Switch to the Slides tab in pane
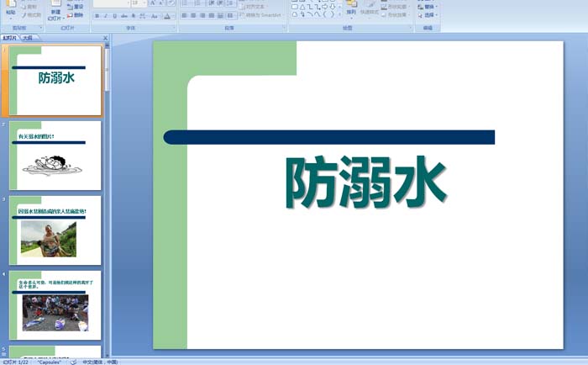This screenshot has width=588, height=365. [x=10, y=38]
